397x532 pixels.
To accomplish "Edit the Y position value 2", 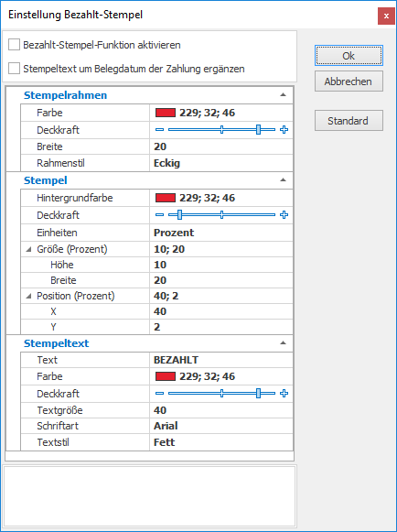I will point(221,327).
